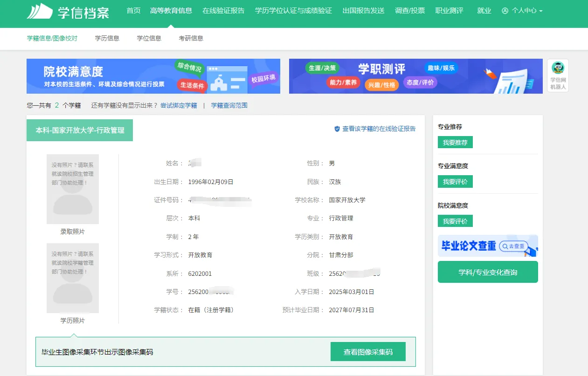Click 我要推荐 under 专业推荐
The width and height of the screenshot is (588, 376).
(x=455, y=142)
